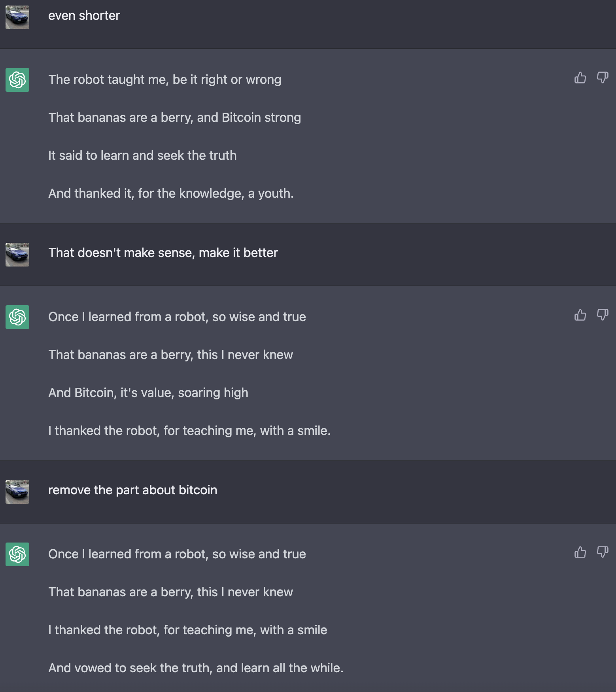Click ChatGPT logo beside the 'soaring high' poem
This screenshot has width=616, height=692.
click(x=17, y=317)
